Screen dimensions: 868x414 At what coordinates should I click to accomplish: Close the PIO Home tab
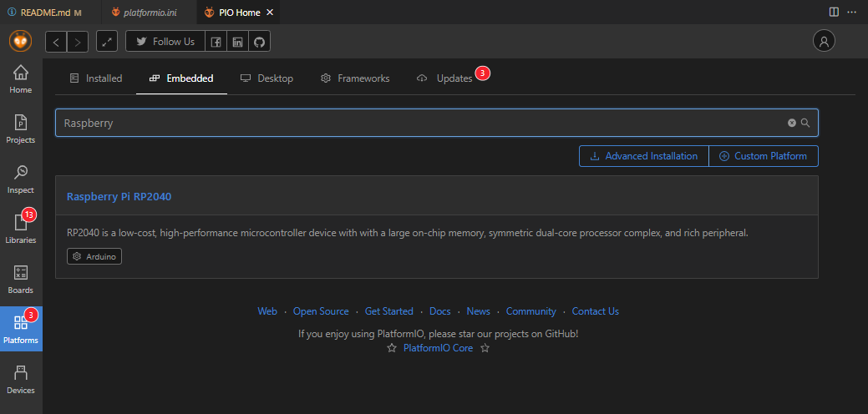[270, 13]
